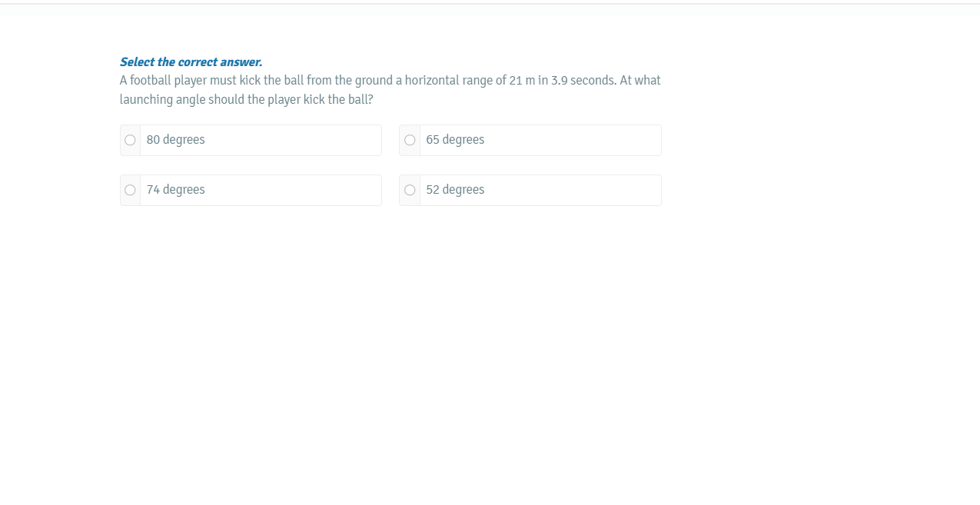This screenshot has width=980, height=505.
Task: Click the '65 degrees' answer label text
Action: coord(455,140)
